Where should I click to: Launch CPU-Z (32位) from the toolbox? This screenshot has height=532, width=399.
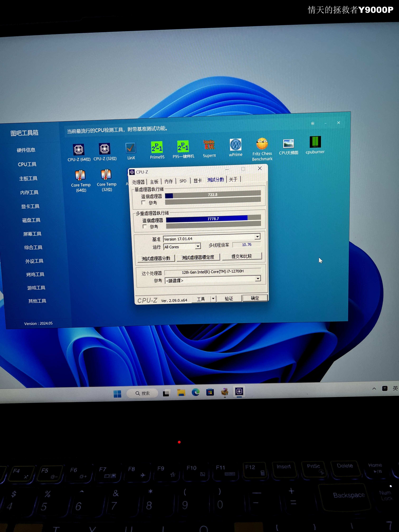105,152
